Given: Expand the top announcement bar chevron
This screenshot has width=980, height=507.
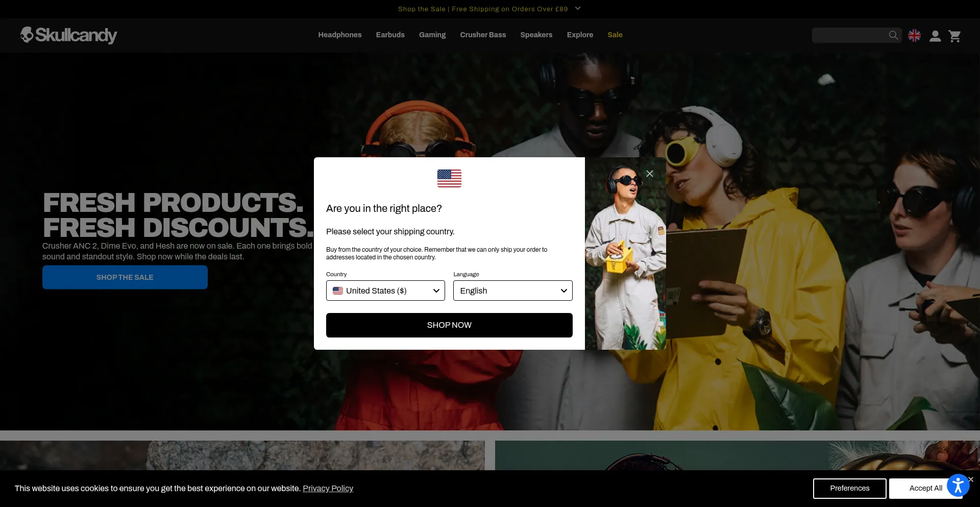Looking at the screenshot, I should (578, 8).
